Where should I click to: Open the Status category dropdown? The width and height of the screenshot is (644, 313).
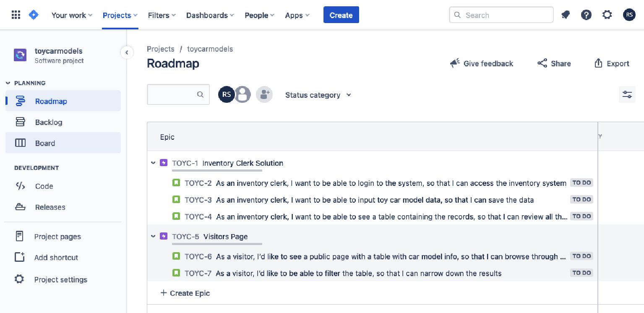click(318, 95)
